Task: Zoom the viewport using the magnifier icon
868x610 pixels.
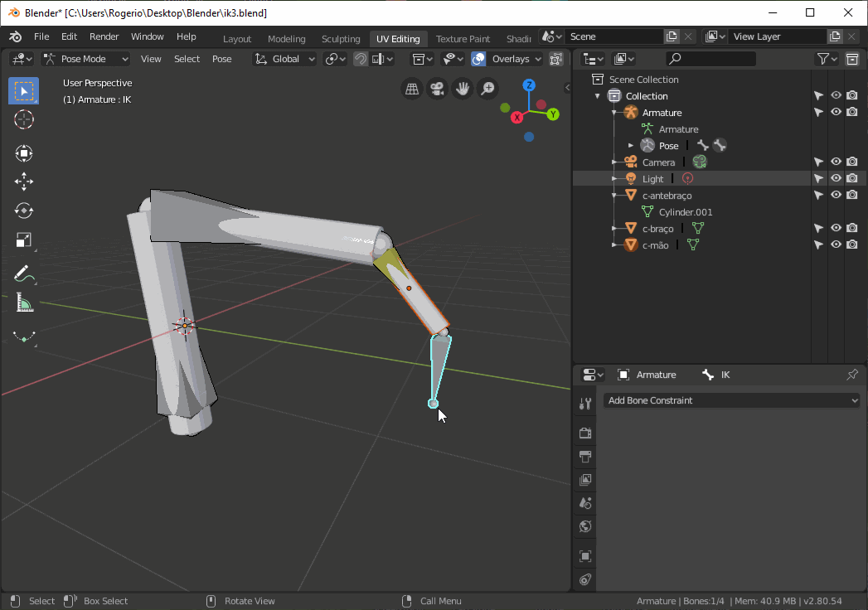Action: (487, 88)
